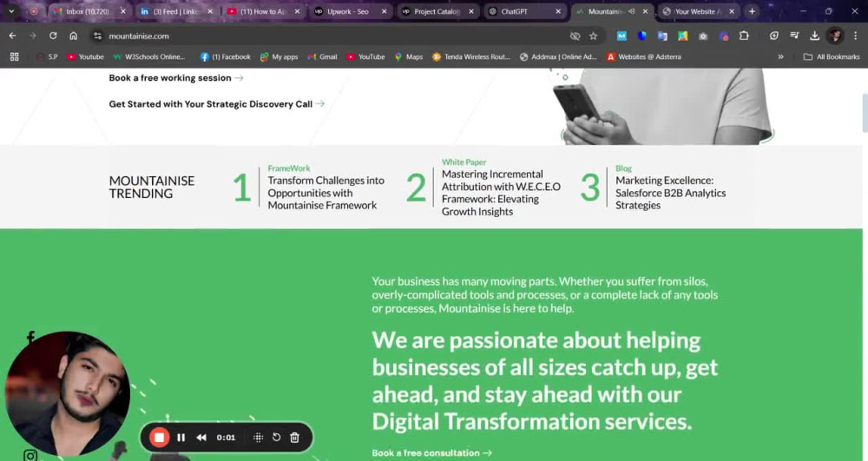Screen dimensions: 868x461
Task: Close the Upwork - Seo tab
Action: [385, 11]
